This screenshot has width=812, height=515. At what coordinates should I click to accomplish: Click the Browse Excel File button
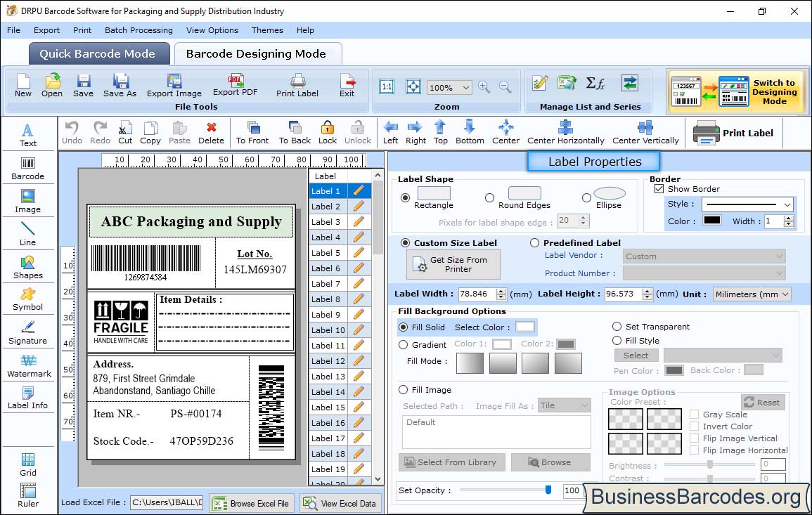pyautogui.click(x=252, y=503)
